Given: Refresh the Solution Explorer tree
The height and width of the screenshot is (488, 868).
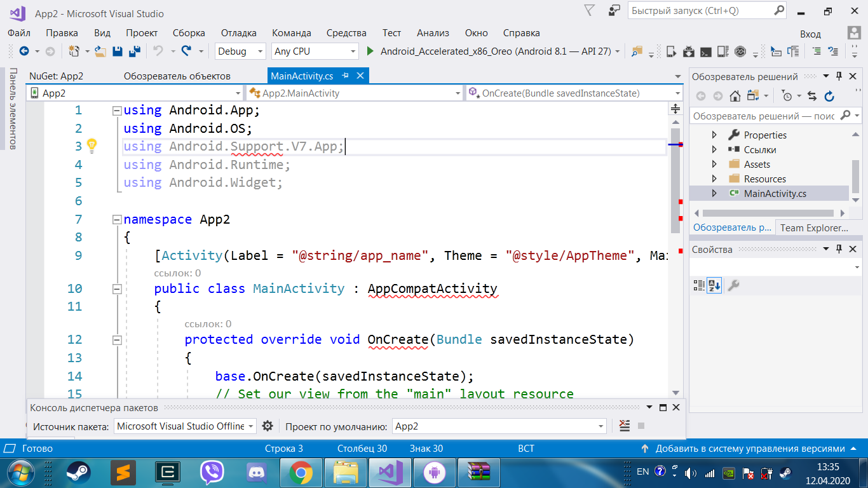Looking at the screenshot, I should coord(829,96).
